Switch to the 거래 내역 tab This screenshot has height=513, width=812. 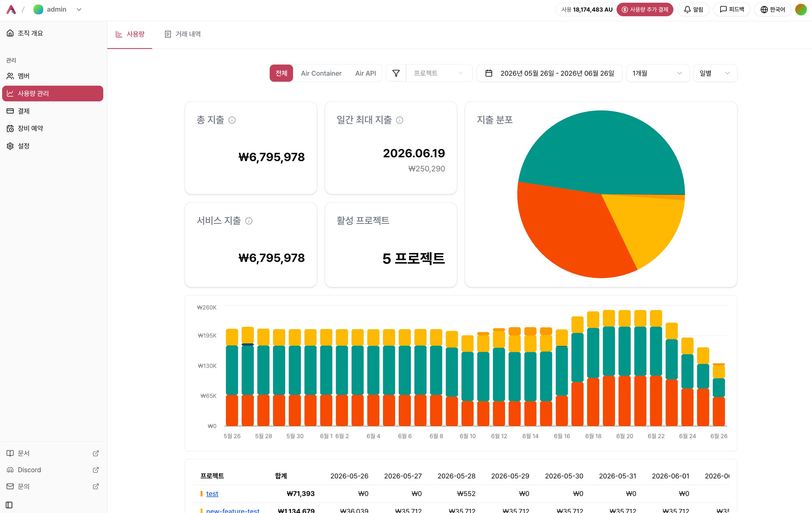(182, 34)
